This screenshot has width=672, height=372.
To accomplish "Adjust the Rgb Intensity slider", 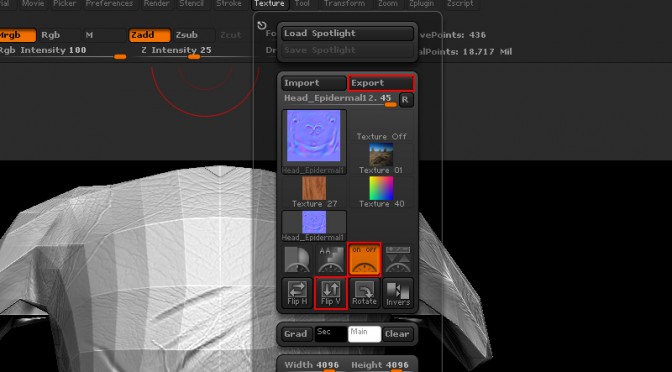I will pos(63,52).
